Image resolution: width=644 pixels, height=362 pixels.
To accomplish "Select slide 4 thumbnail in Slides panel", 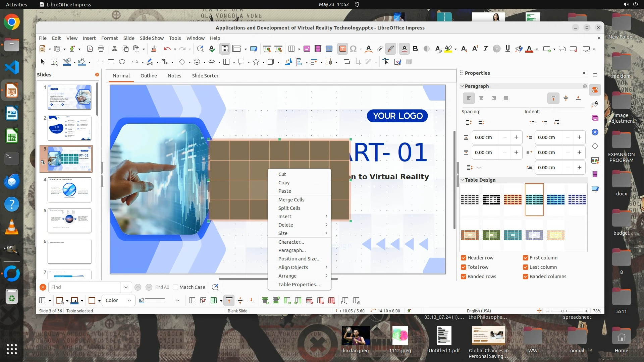I will [69, 190].
